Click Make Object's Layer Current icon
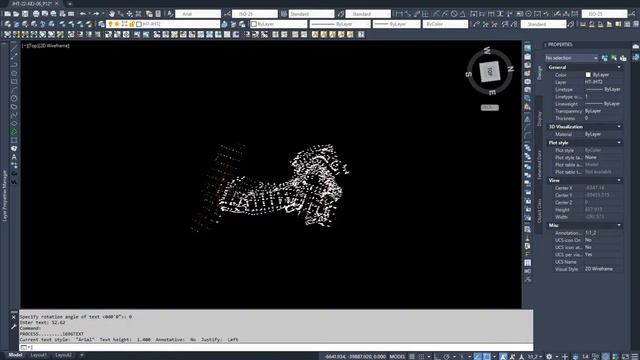 [x=224, y=24]
